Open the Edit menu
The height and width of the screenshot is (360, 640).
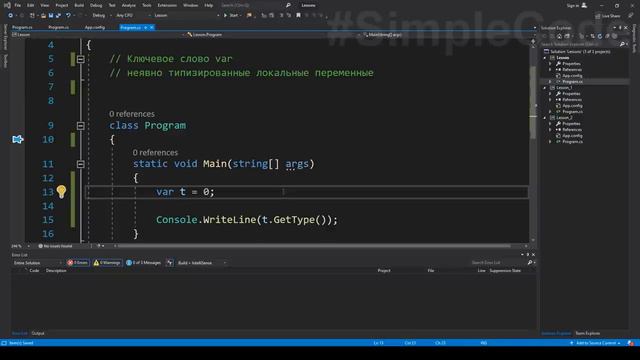point(31,5)
